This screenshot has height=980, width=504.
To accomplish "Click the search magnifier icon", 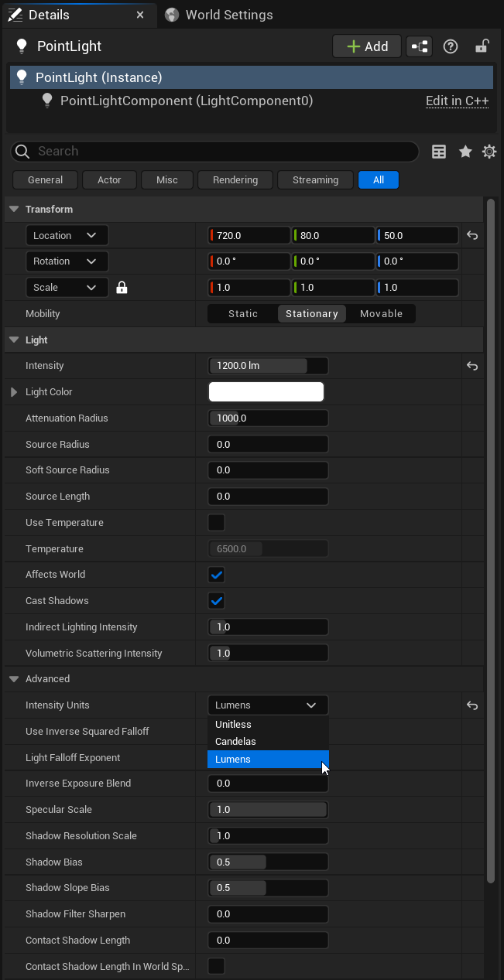I will tap(22, 152).
